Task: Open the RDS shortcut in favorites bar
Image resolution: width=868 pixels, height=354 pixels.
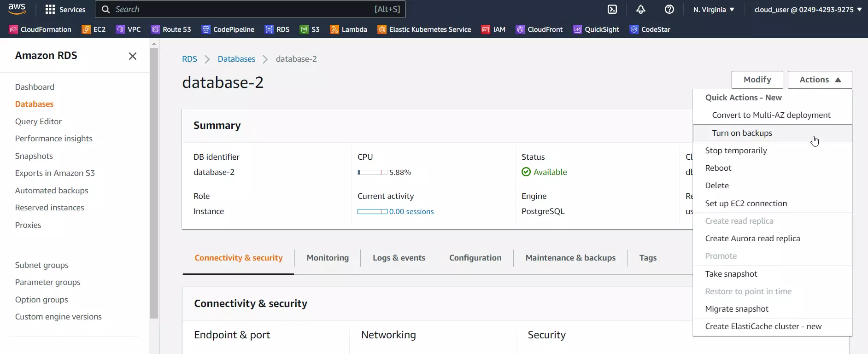Action: (x=277, y=29)
